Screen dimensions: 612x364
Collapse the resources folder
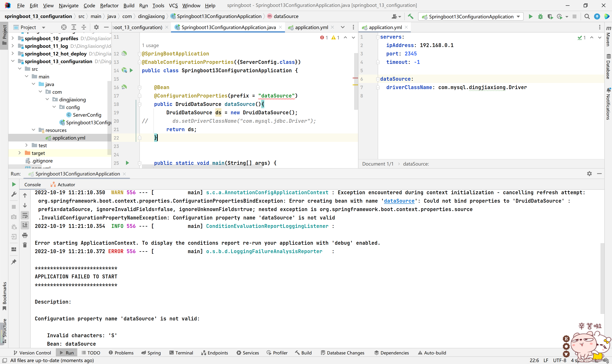click(x=34, y=130)
